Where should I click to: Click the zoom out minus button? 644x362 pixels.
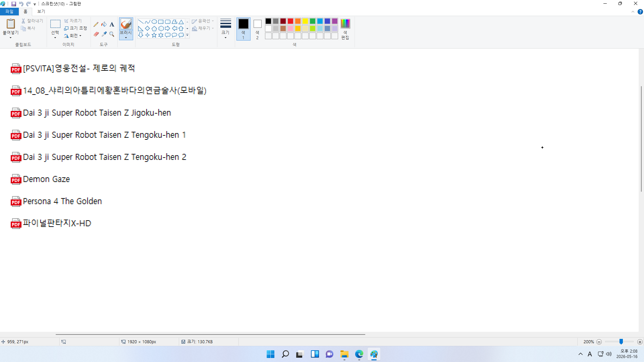pyautogui.click(x=599, y=342)
